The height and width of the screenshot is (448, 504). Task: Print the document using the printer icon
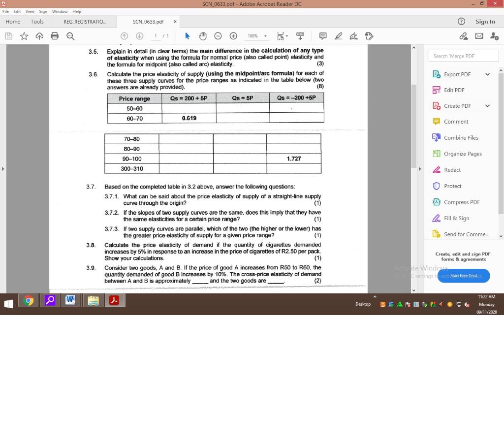point(55,35)
